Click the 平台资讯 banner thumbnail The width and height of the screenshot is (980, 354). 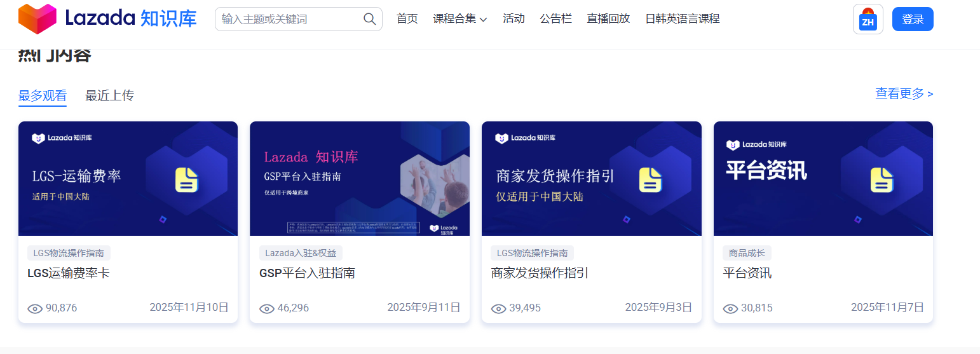pyautogui.click(x=823, y=179)
